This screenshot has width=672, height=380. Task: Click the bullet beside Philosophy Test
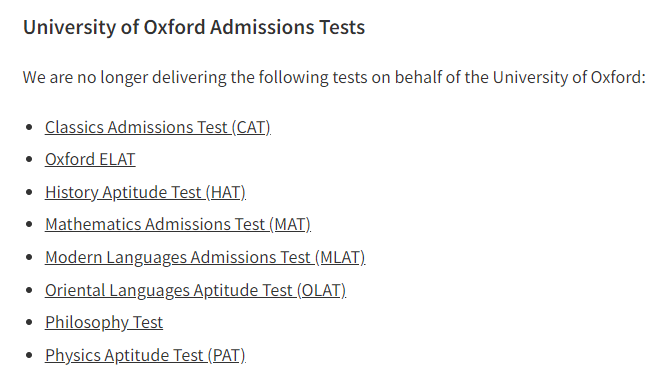(29, 322)
